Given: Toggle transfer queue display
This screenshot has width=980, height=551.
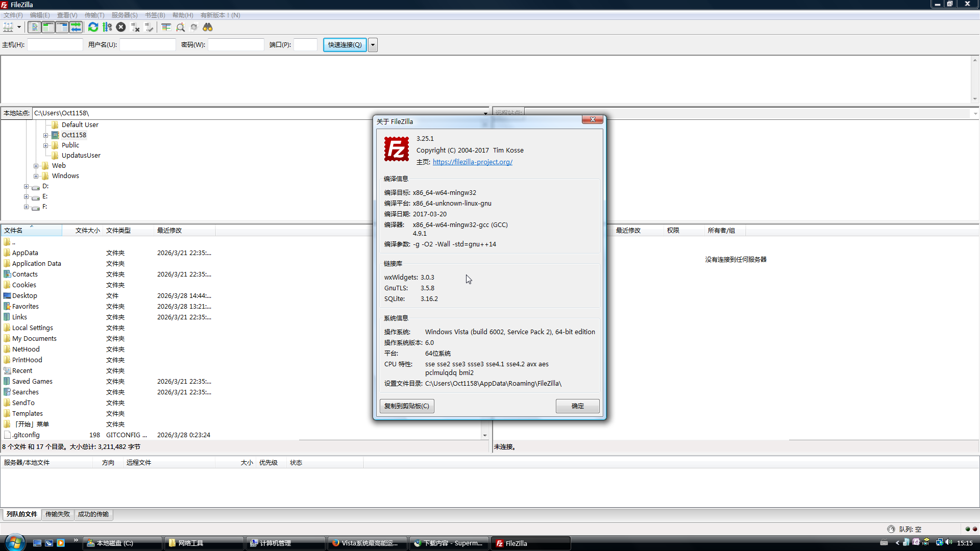Looking at the screenshot, I should (76, 28).
